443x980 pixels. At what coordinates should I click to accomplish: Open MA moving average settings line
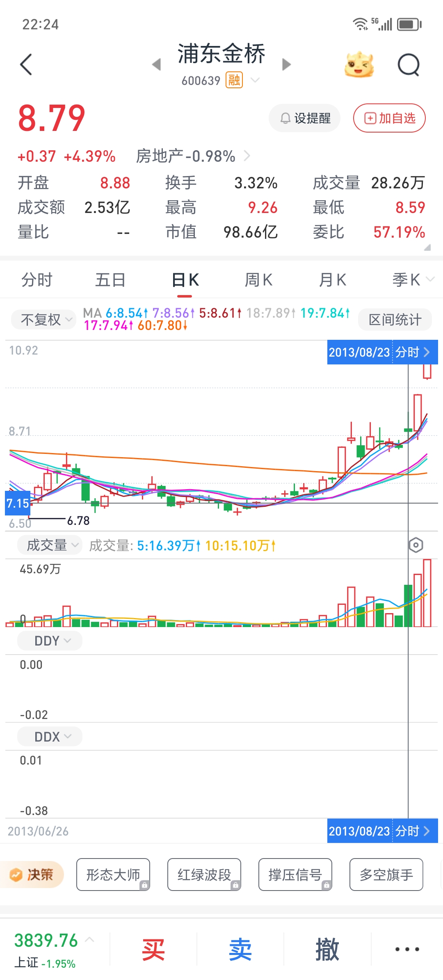click(x=217, y=319)
